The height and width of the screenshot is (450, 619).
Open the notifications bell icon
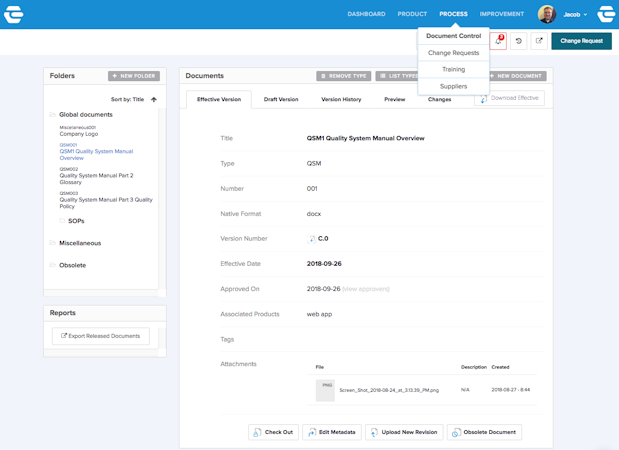pos(498,41)
